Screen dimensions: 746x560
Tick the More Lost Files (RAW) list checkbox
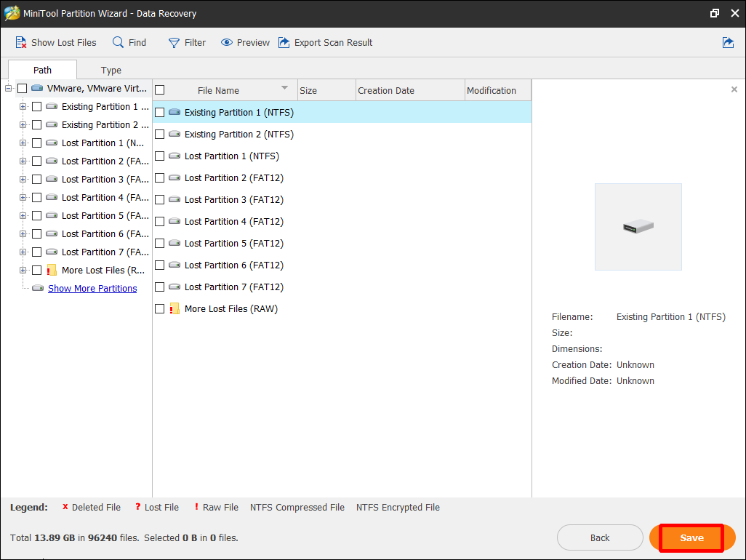[x=160, y=309]
